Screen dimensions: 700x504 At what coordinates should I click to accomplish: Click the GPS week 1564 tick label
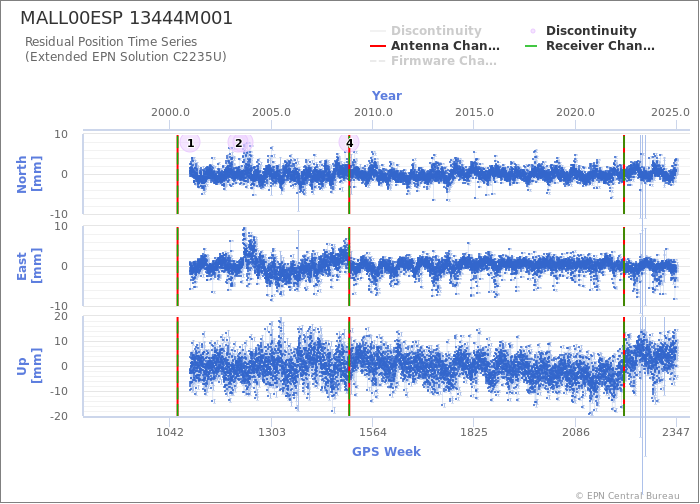tap(373, 432)
